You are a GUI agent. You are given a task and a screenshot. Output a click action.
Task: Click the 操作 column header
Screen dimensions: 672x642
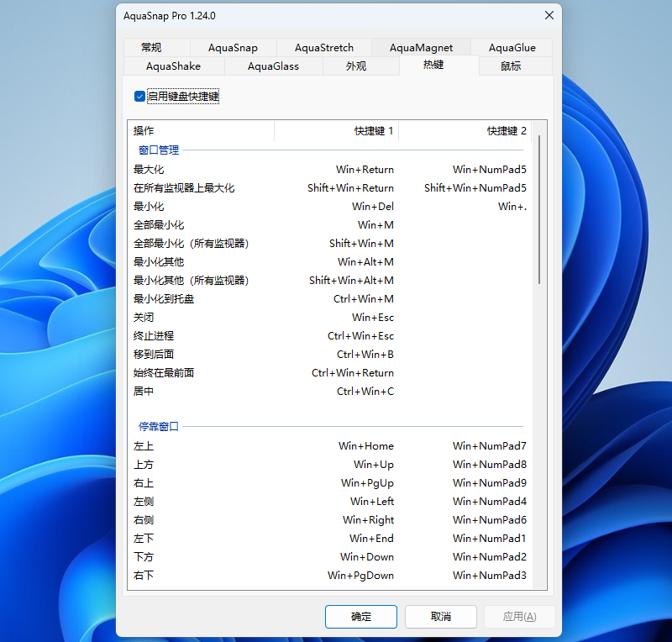pyautogui.click(x=201, y=131)
